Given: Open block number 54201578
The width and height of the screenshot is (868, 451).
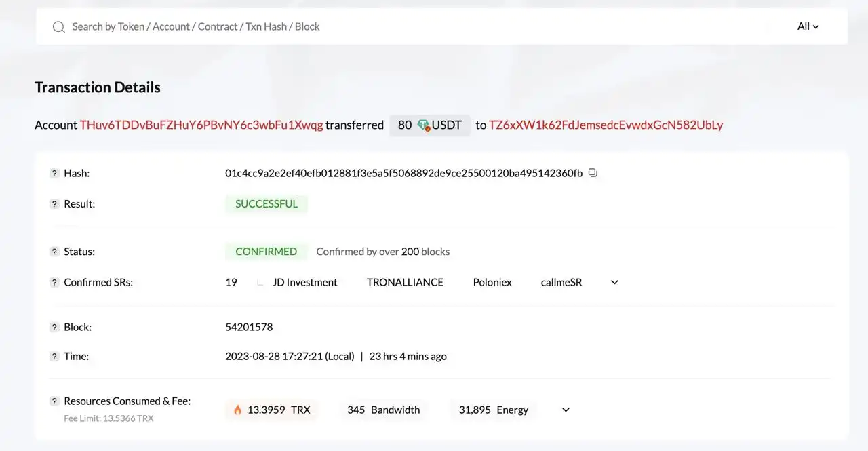Looking at the screenshot, I should tap(249, 327).
